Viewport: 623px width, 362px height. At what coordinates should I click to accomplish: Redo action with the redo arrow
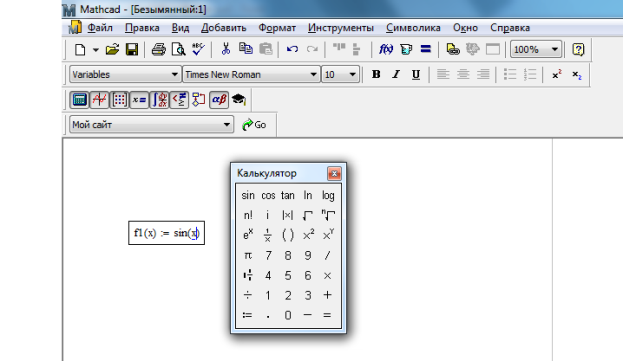tap(312, 50)
